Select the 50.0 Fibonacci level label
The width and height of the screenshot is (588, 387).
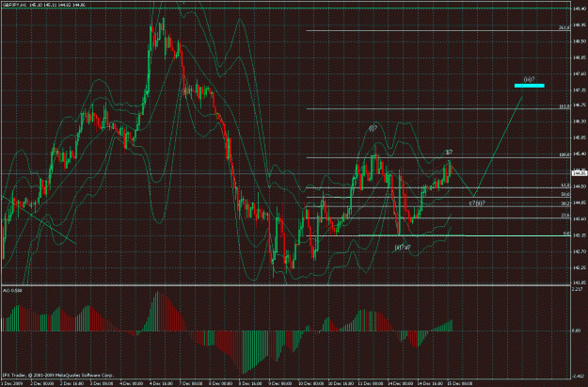[565, 194]
